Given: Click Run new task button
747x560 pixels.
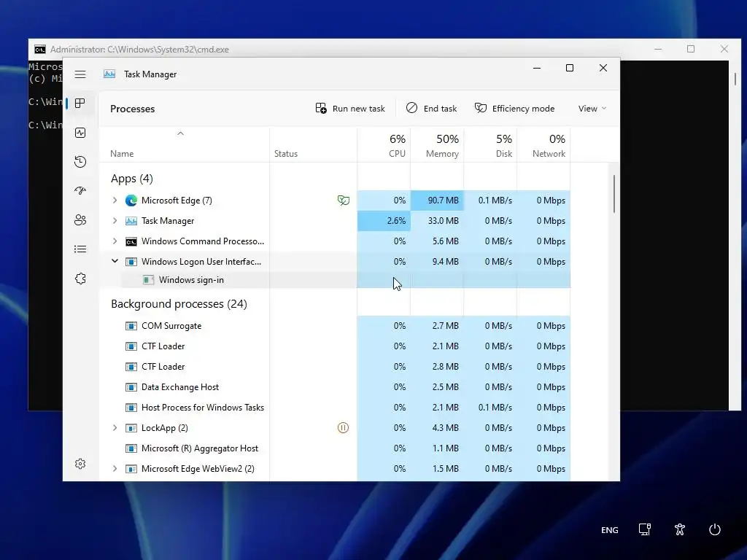Looking at the screenshot, I should click(x=350, y=109).
